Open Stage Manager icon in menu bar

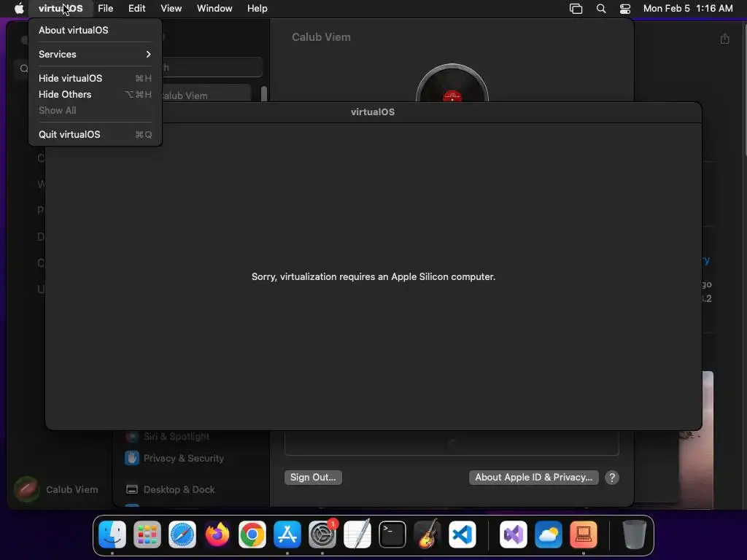576,8
